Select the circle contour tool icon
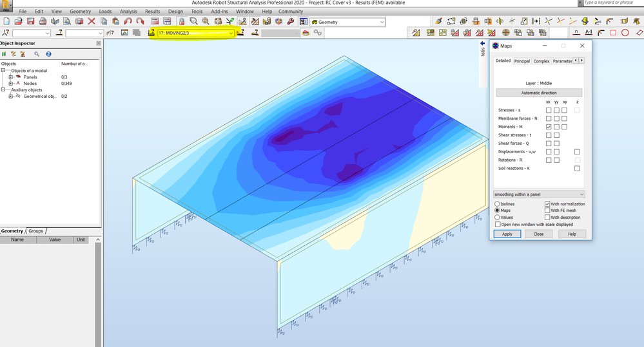644x347 pixels. click(625, 33)
